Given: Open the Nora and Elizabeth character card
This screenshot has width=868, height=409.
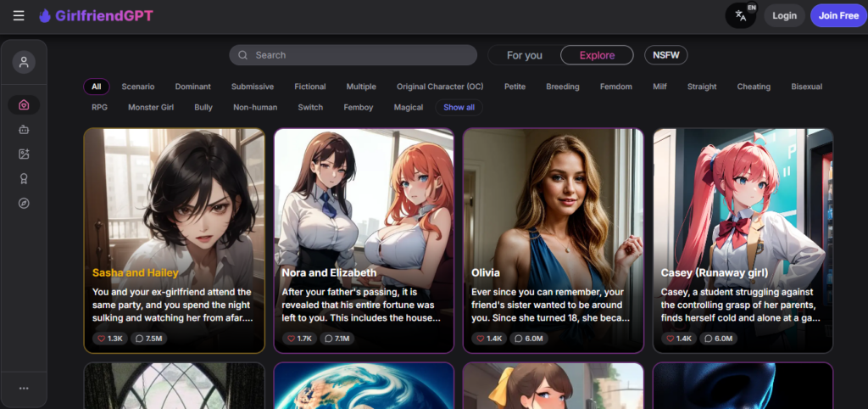Looking at the screenshot, I should [x=364, y=240].
